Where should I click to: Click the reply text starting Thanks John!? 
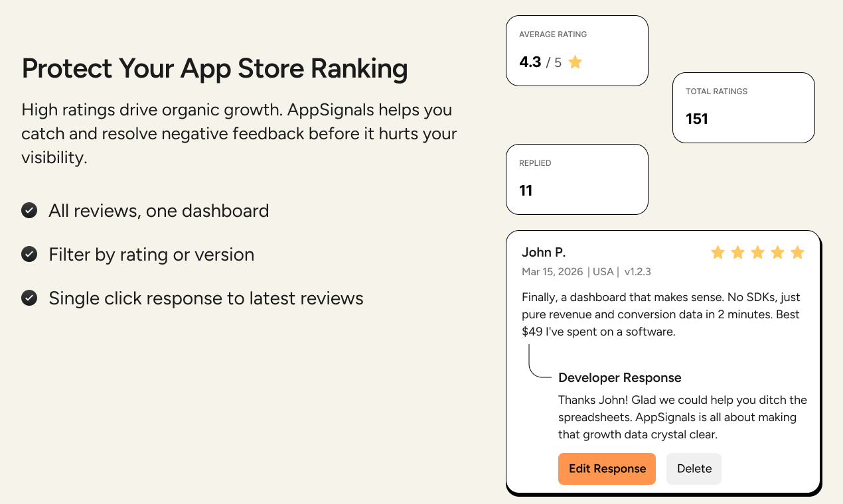[682, 418]
